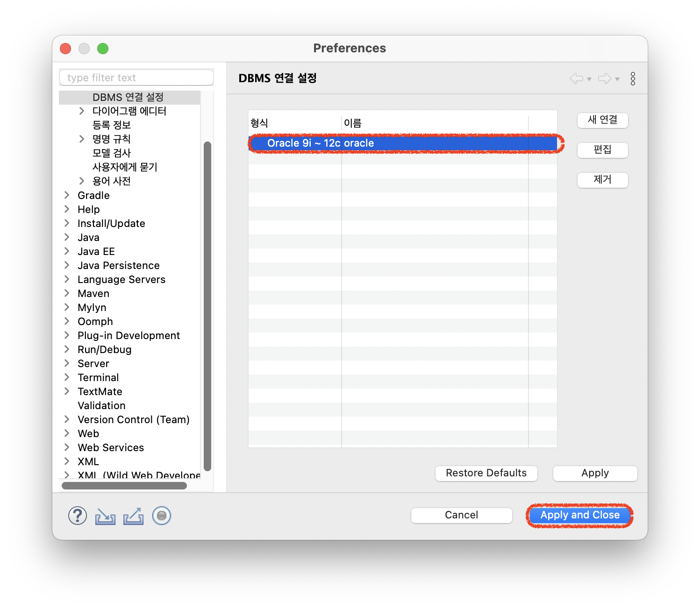
Task: Select Oomph tree item
Action: pos(95,321)
